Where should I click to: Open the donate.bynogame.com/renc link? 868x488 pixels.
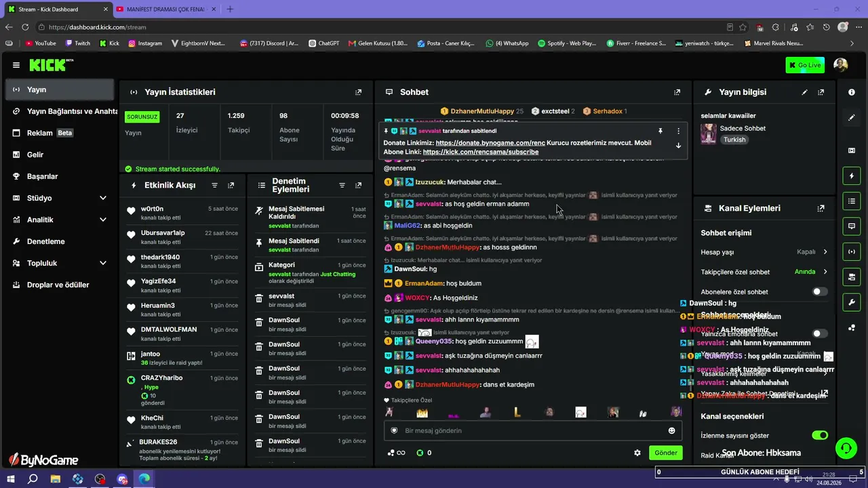point(490,143)
